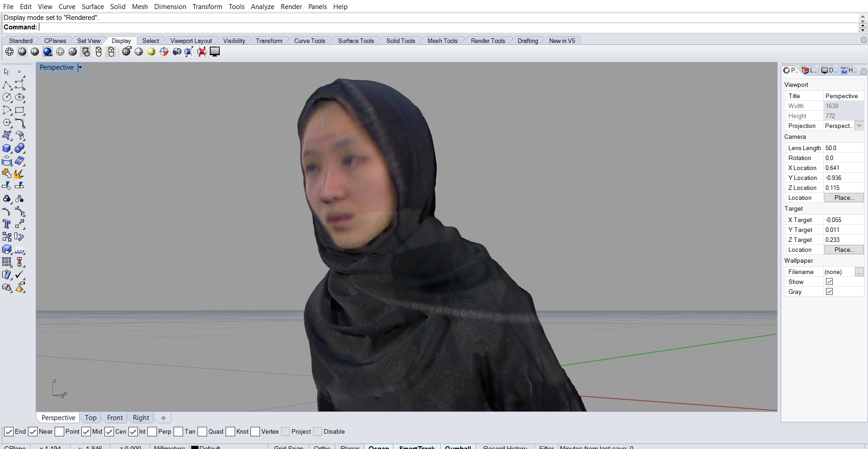868x449 pixels.
Task: Enable the Point osnap checkbox
Action: [59, 432]
